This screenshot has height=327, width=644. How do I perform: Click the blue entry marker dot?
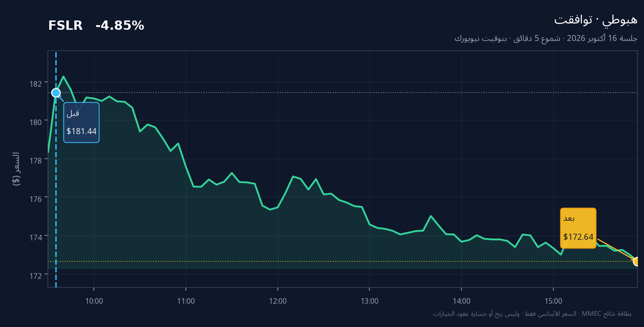click(x=56, y=93)
